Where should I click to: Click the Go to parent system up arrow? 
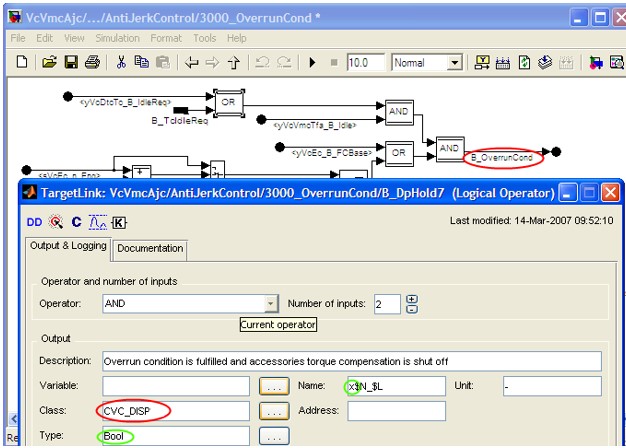pyautogui.click(x=235, y=62)
